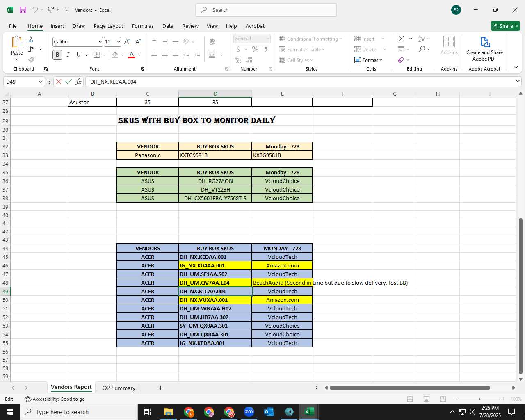Click the Format Painter brush icon

click(x=31, y=60)
